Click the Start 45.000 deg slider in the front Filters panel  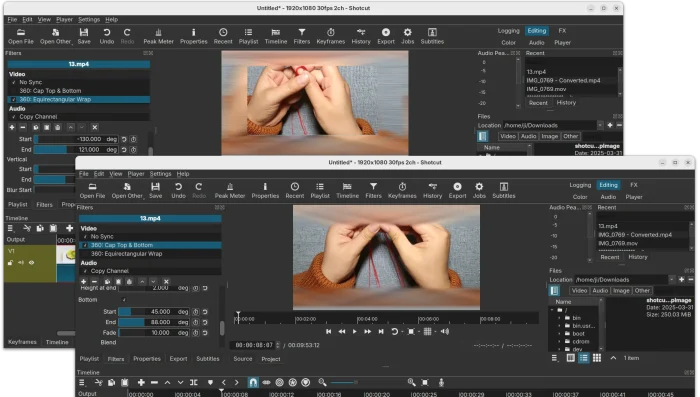(154, 312)
